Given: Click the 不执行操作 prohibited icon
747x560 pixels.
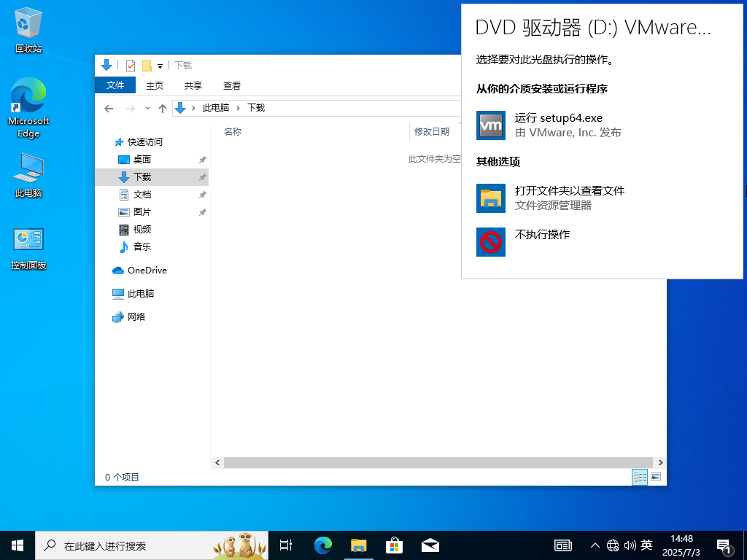Looking at the screenshot, I should click(491, 242).
